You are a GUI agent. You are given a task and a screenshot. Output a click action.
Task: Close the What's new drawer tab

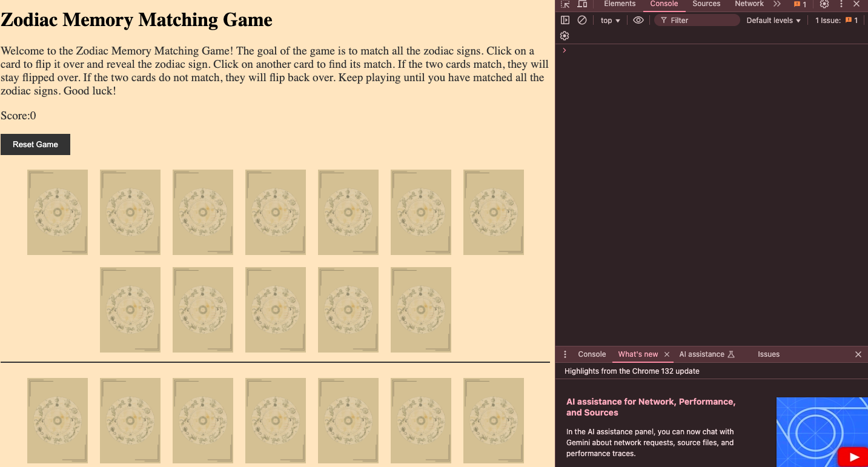point(667,354)
